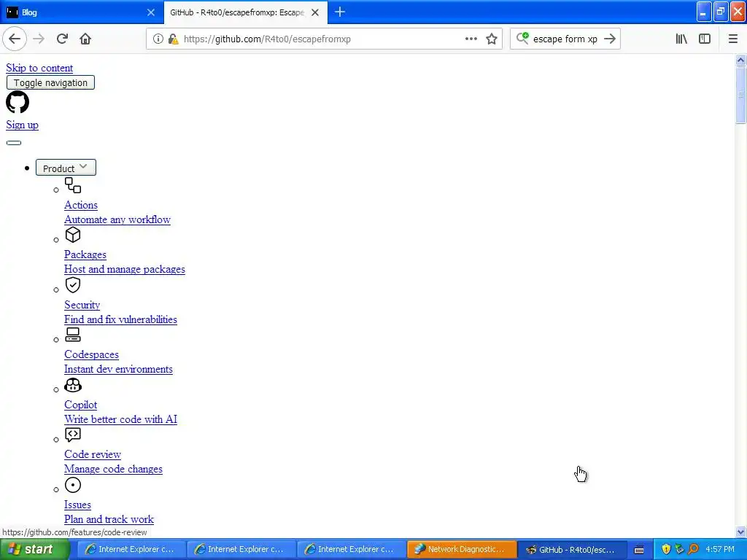Reload the GitHub page
This screenshot has width=747, height=560.
click(x=62, y=39)
